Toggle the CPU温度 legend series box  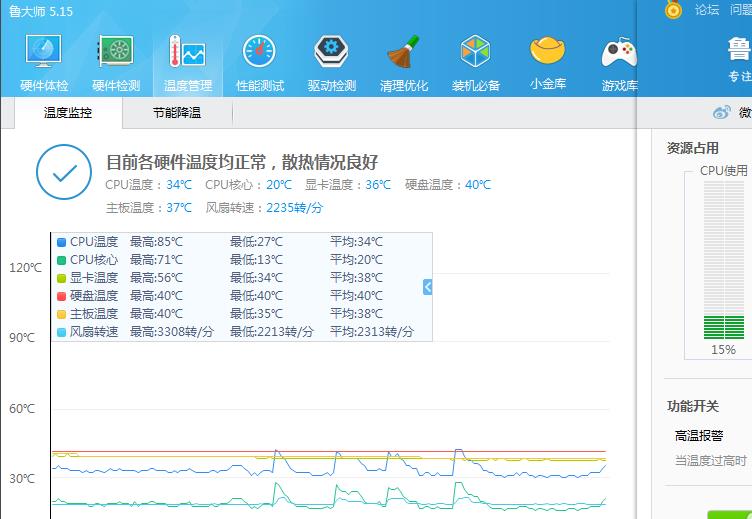point(62,242)
